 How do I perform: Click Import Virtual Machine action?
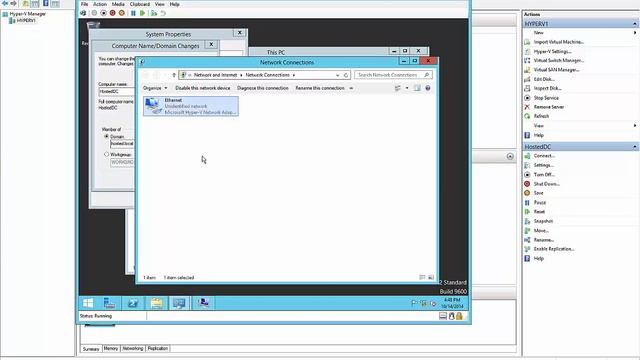pyautogui.click(x=558, y=42)
